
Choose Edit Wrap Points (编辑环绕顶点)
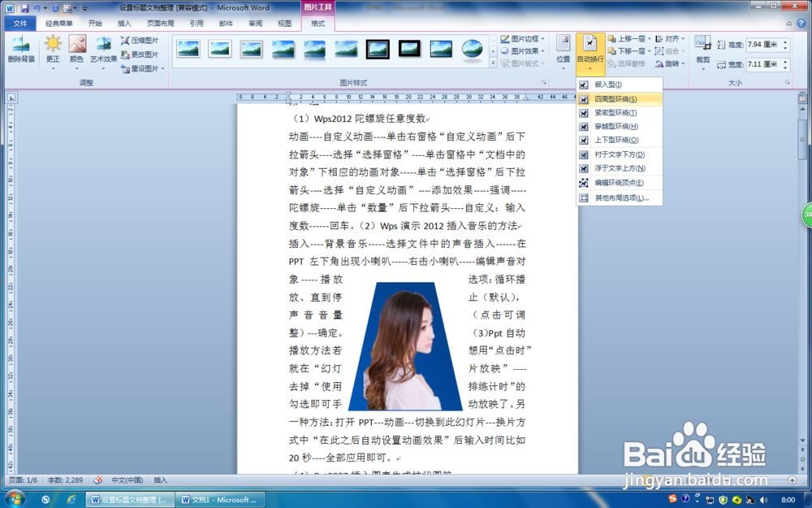(620, 182)
